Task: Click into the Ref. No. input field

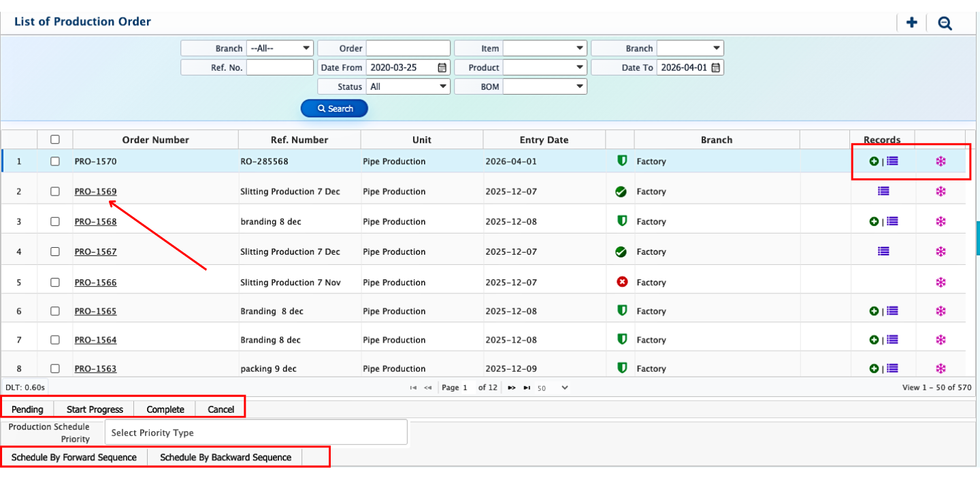Action: pyautogui.click(x=280, y=67)
